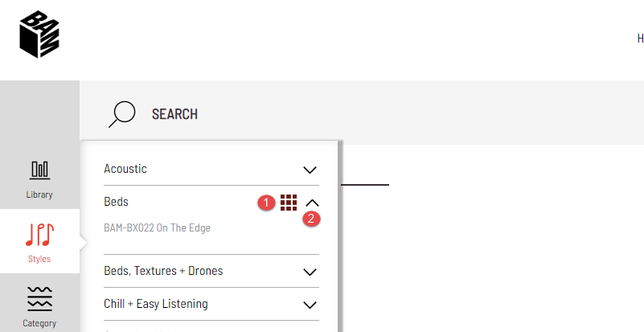Expand the Acoustic style chevron
The width and height of the screenshot is (644, 332).
310,170
